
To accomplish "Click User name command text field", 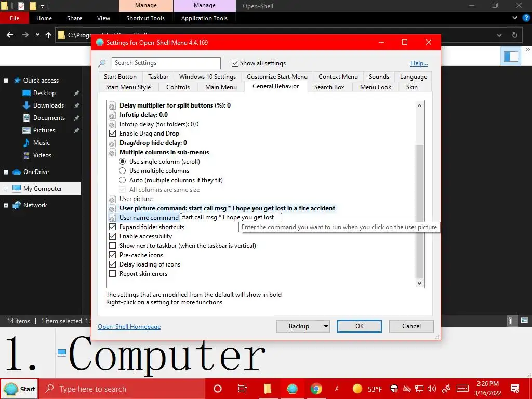I will coord(231,217).
